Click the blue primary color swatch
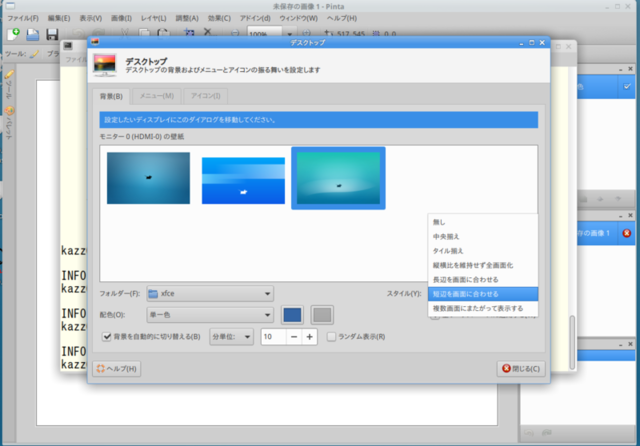Viewport: 640px width, 446px height. tap(292, 315)
